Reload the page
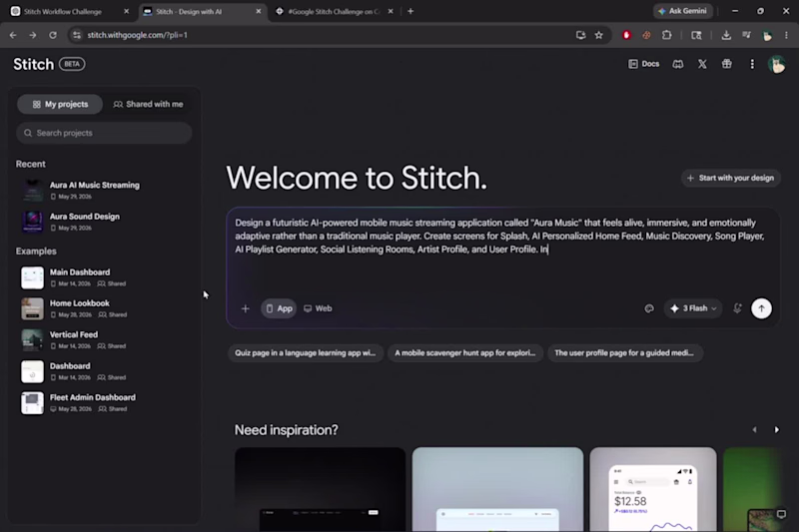Image resolution: width=799 pixels, height=532 pixels. 53,35
